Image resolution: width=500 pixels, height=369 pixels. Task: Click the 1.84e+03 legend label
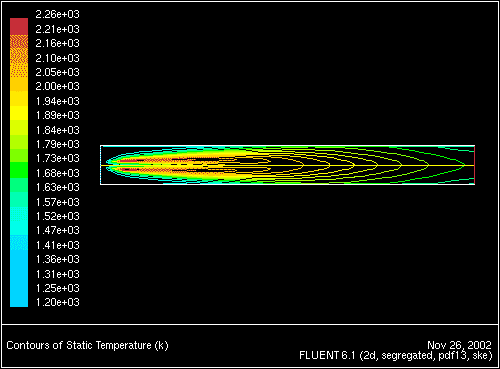(x=57, y=130)
